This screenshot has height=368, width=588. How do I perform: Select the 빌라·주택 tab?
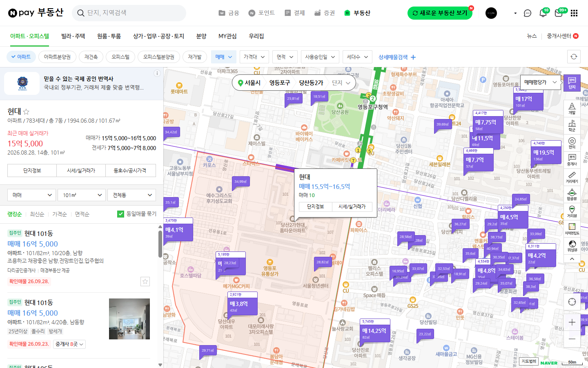[x=73, y=36]
